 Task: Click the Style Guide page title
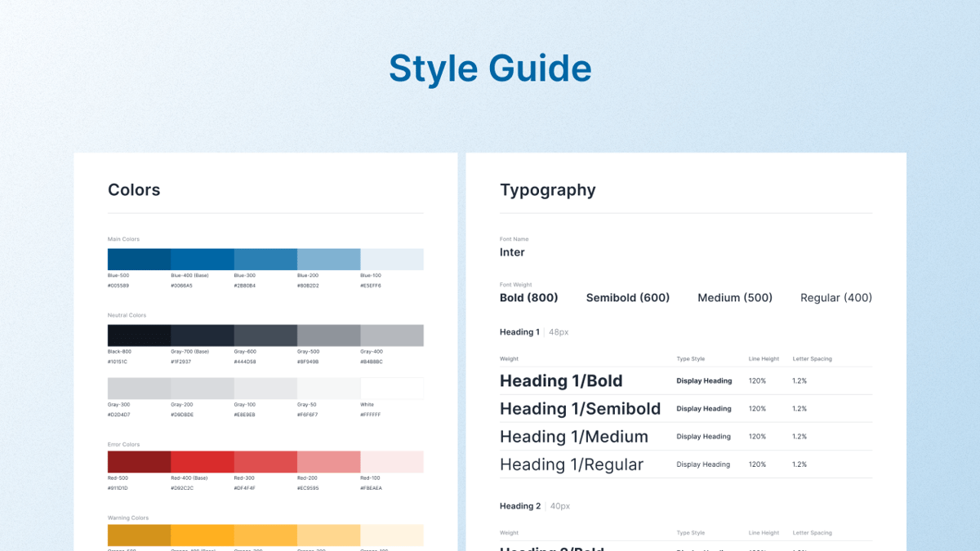tap(490, 69)
